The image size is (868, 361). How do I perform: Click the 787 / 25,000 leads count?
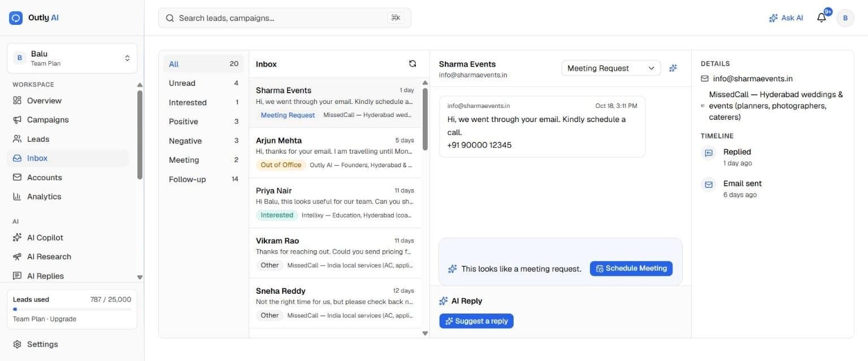pos(111,299)
